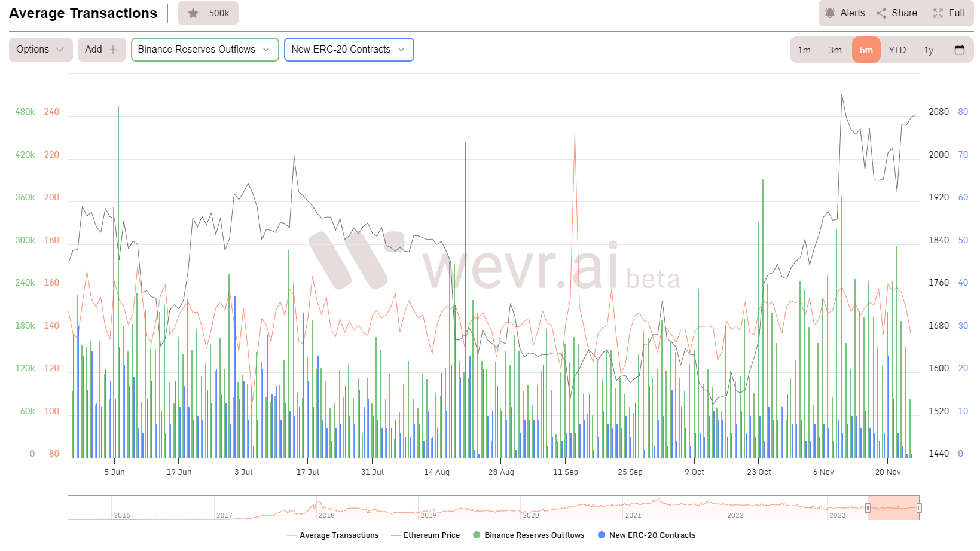Open the New ERC-20 Contracts dropdown
The height and width of the screenshot is (551, 980).
(x=349, y=50)
